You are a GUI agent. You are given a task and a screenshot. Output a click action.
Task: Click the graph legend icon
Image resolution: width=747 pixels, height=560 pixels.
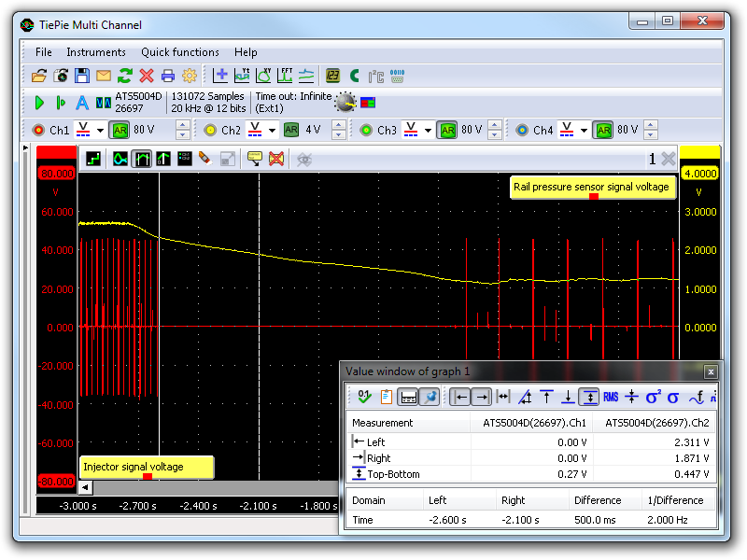tap(184, 159)
